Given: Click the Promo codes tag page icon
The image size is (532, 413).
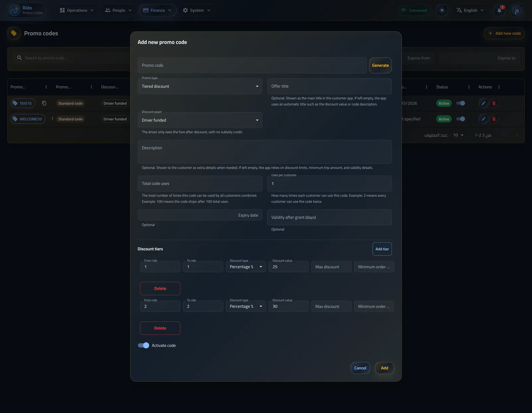Looking at the screenshot, I should coord(14,33).
